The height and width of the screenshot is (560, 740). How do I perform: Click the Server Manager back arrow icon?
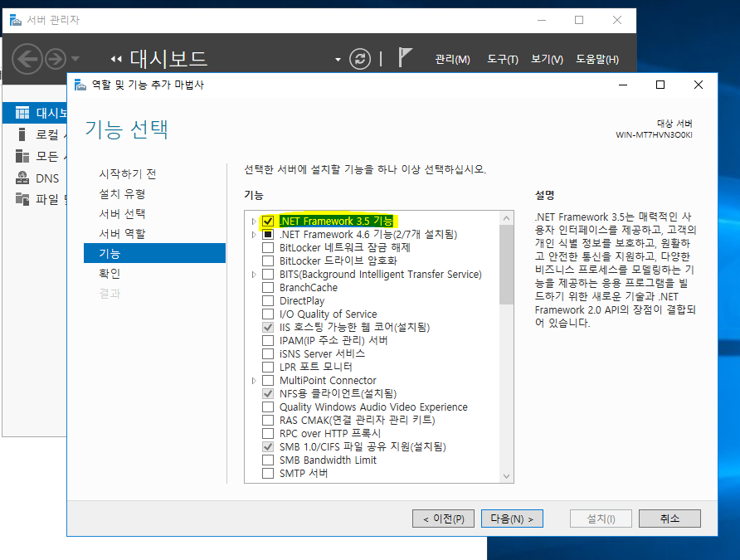click(x=27, y=59)
